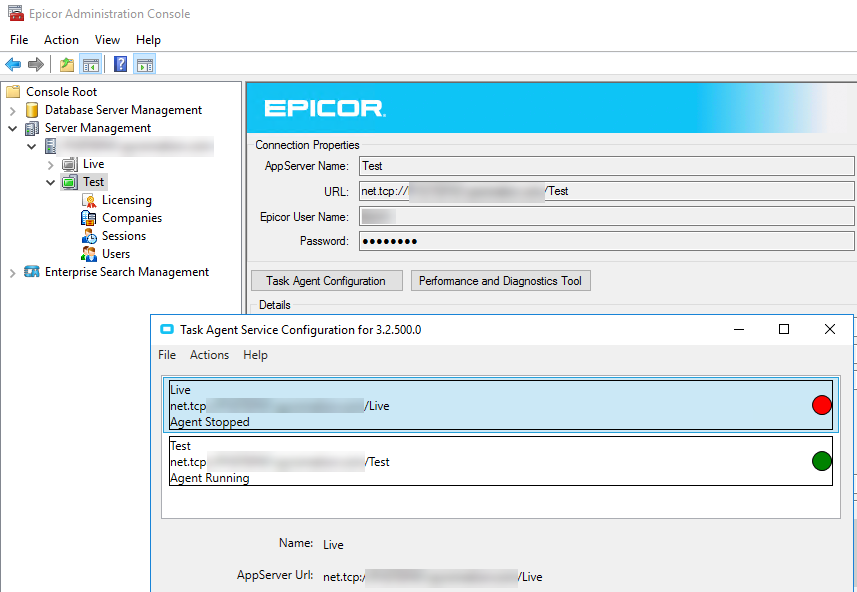Screen dimensions: 857x592
Task: Expand the Database Server Management node
Action: tap(13, 111)
